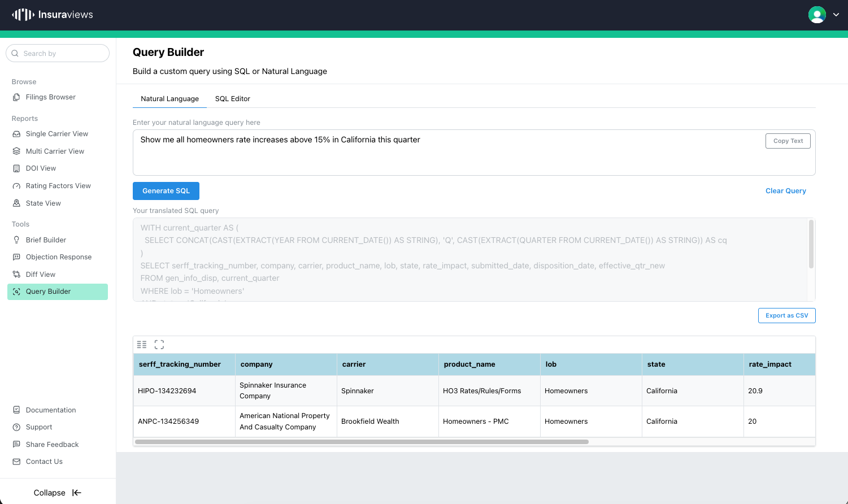Expand the account dropdown chevron
This screenshot has width=848, height=504.
click(836, 15)
